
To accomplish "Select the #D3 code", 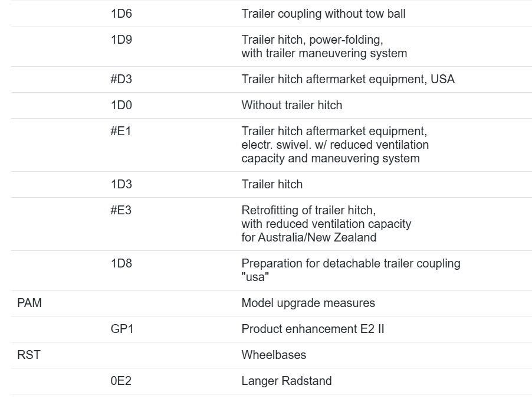I will pyautogui.click(x=121, y=79).
